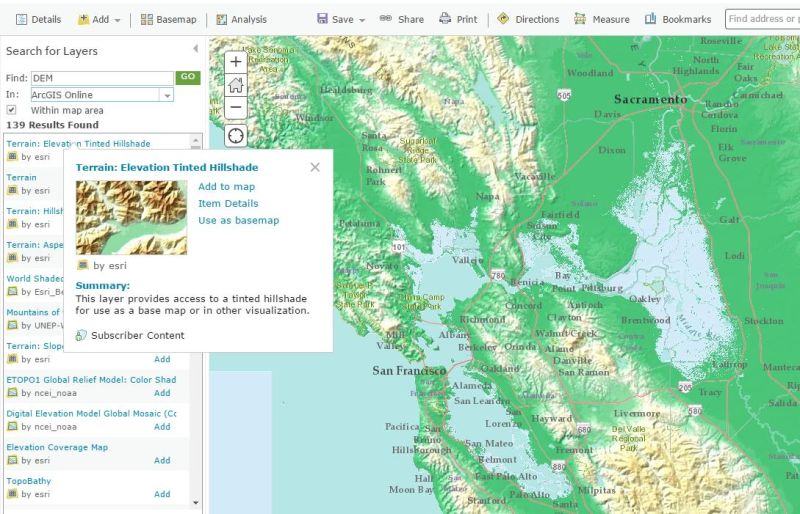Add the TopoBathy layer
Screen dimensions: 800x514
tap(162, 494)
